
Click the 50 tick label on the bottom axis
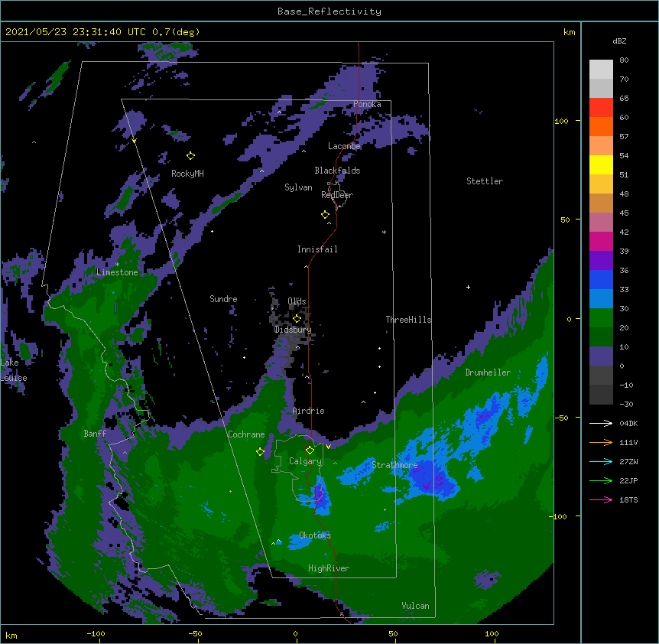click(393, 633)
